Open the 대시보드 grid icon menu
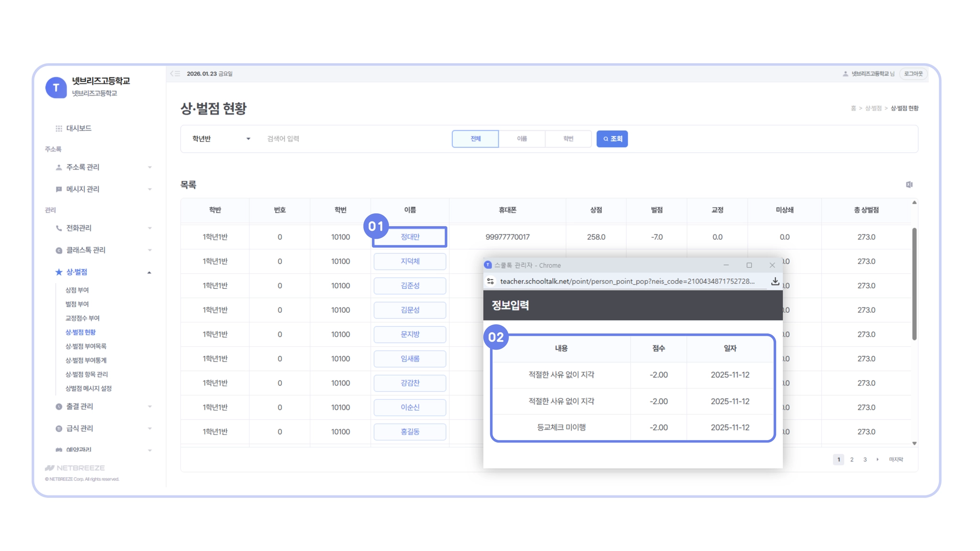 (59, 128)
